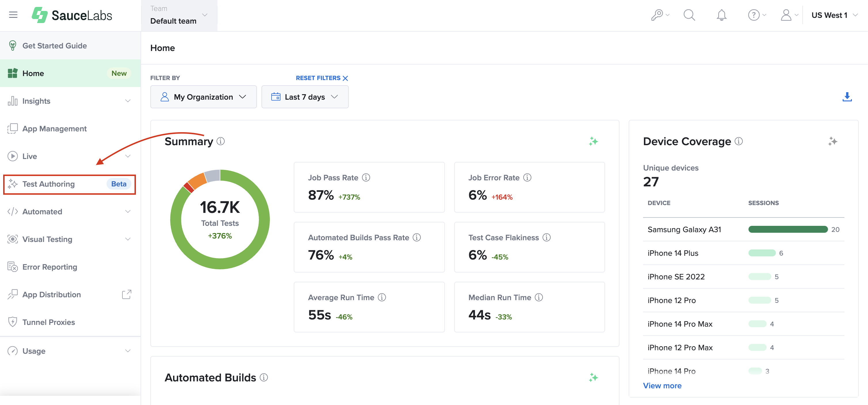Click the Device Coverage sparkle icon
Image resolution: width=868 pixels, height=405 pixels.
832,141
